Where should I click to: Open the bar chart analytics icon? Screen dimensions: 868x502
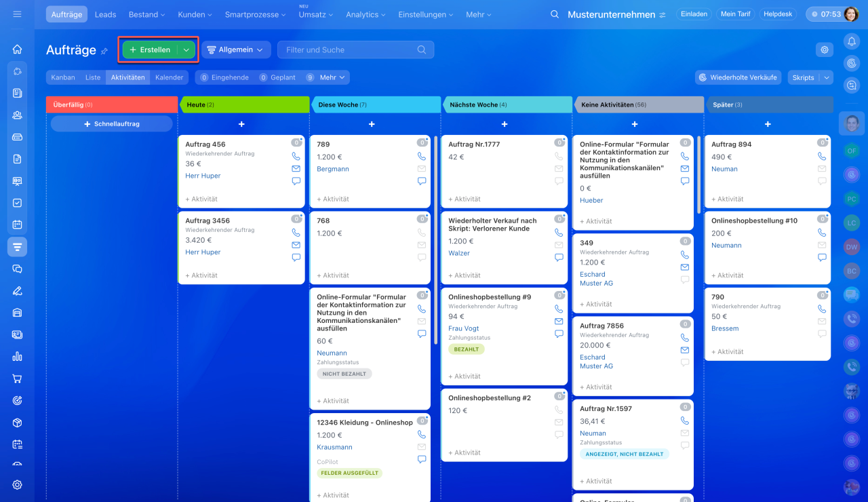[17, 356]
